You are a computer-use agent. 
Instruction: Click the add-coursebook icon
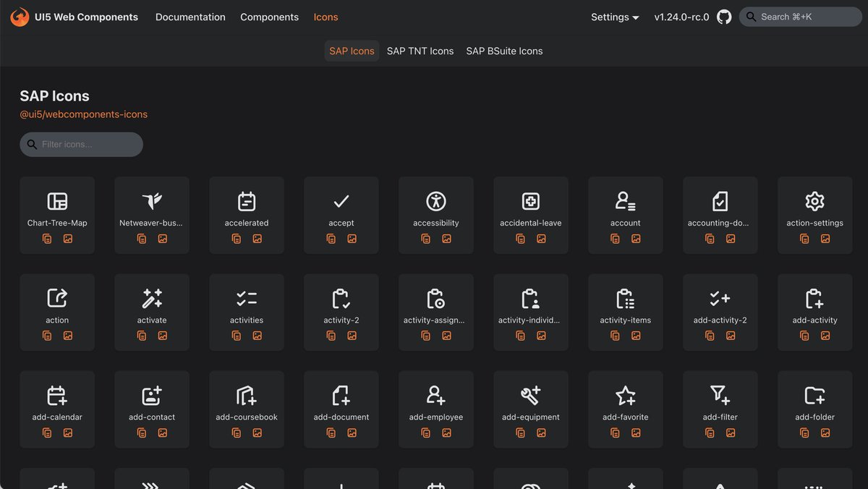point(247,395)
